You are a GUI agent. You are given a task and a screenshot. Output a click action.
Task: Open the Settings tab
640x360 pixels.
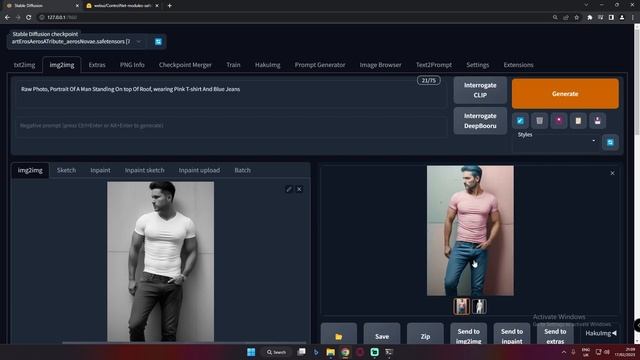point(478,65)
